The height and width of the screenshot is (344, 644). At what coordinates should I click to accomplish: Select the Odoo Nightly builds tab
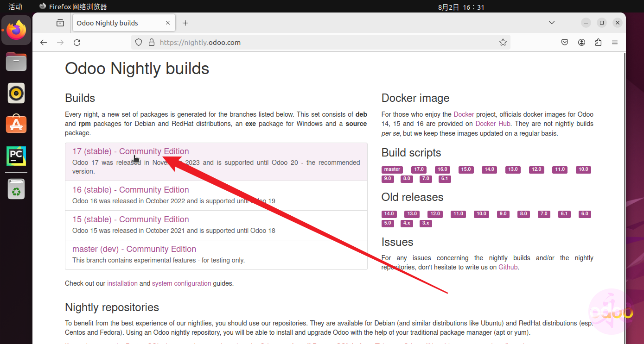(x=123, y=23)
